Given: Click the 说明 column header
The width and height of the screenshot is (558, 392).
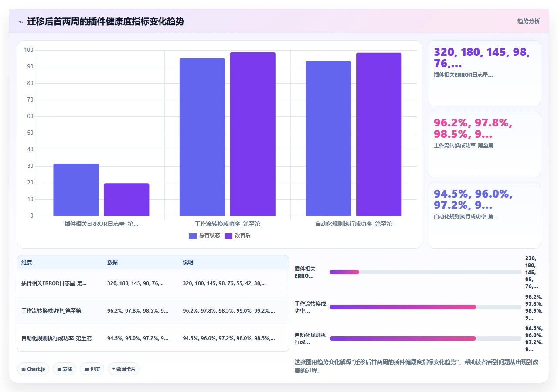Looking at the screenshot, I should (188, 262).
